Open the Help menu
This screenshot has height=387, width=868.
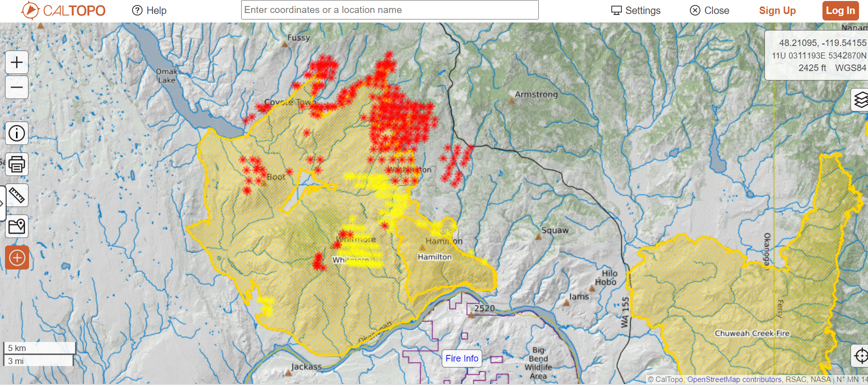[149, 10]
